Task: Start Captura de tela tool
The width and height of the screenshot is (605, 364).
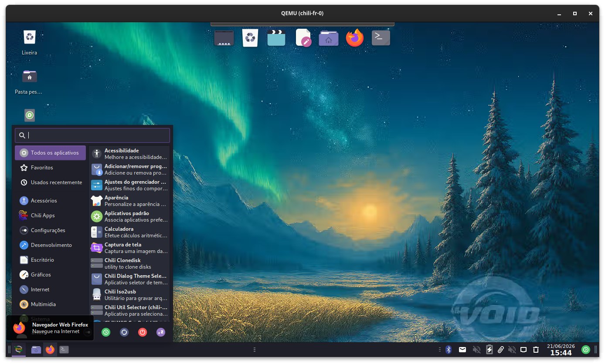Action: point(129,248)
